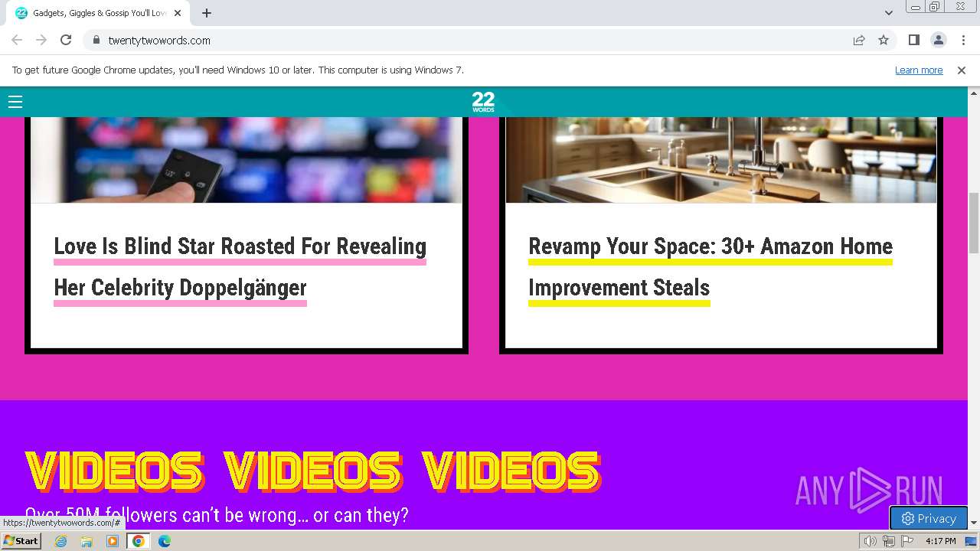Select the Gadgets, Giggles & Gossip tab
This screenshot has height=551, width=980.
coord(100,13)
